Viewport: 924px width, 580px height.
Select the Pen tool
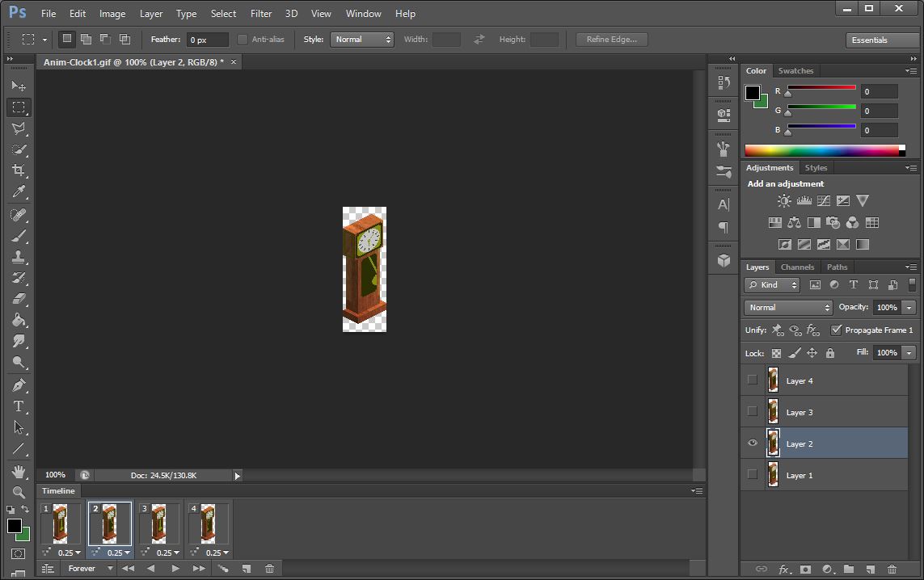pos(19,385)
